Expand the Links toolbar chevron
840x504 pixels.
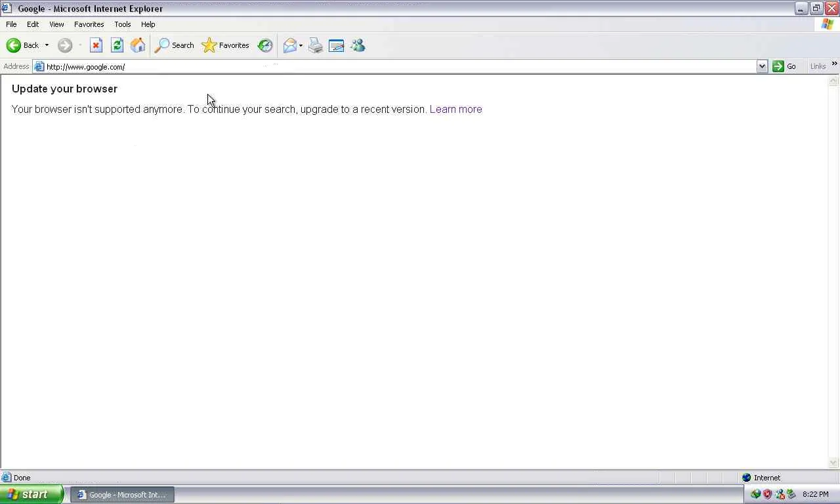tap(835, 64)
